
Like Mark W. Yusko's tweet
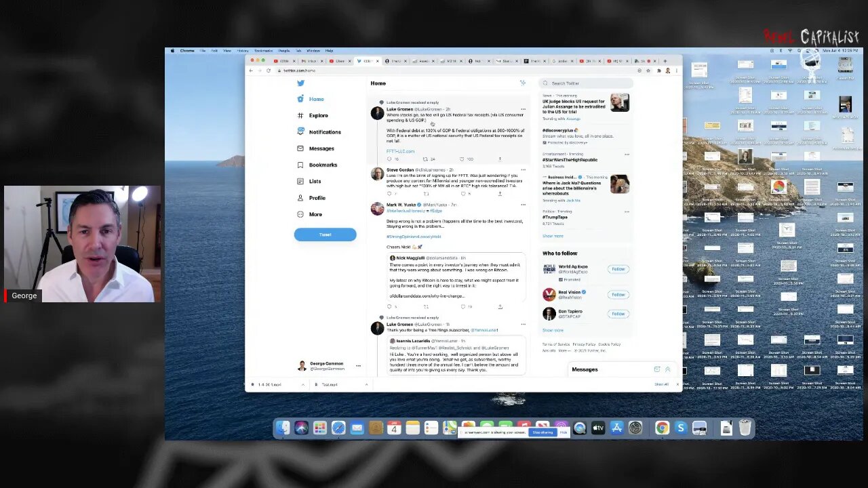click(x=462, y=306)
